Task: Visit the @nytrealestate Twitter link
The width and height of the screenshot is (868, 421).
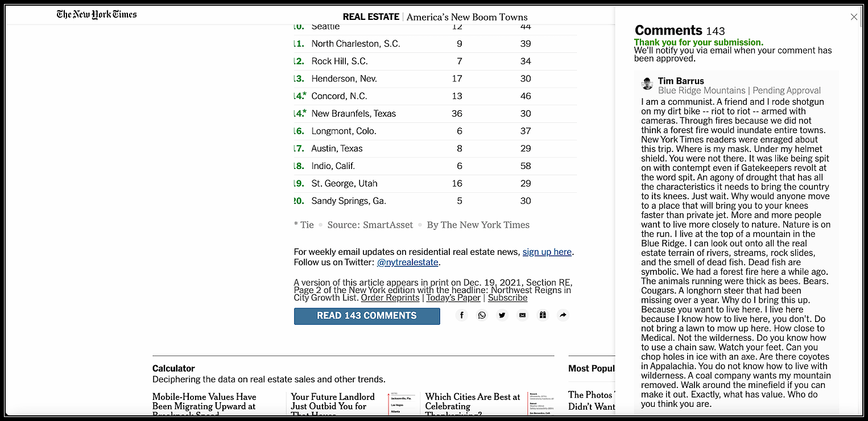Action: coord(408,262)
